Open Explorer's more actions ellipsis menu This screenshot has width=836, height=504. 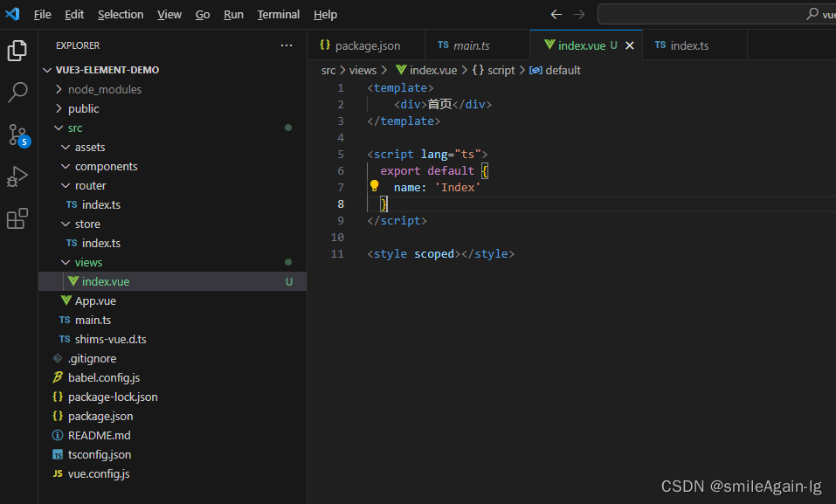pos(287,45)
